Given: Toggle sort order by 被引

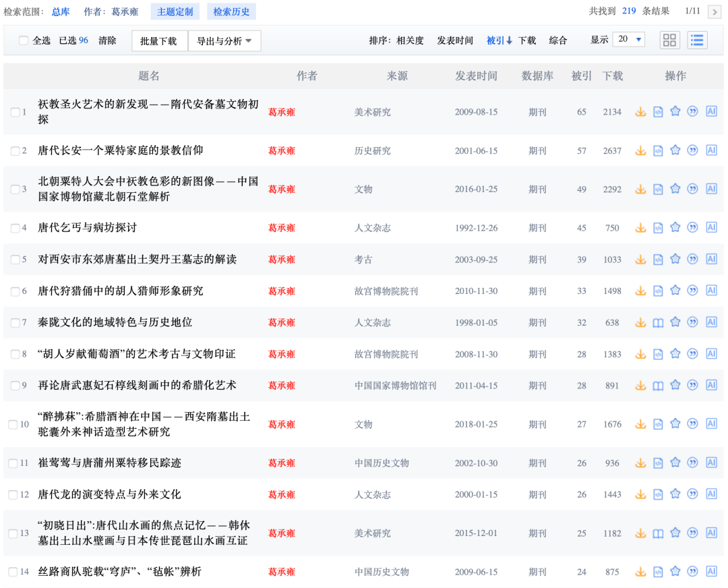Looking at the screenshot, I should tap(499, 40).
